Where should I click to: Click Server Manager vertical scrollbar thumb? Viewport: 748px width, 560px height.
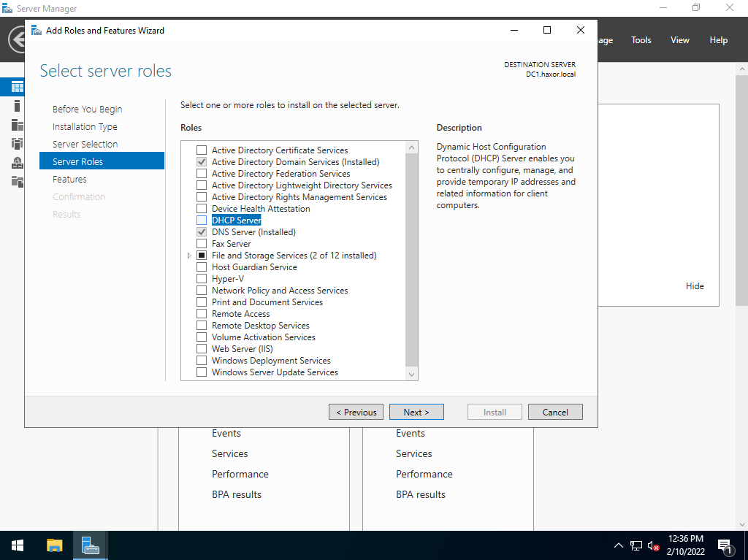click(x=742, y=191)
